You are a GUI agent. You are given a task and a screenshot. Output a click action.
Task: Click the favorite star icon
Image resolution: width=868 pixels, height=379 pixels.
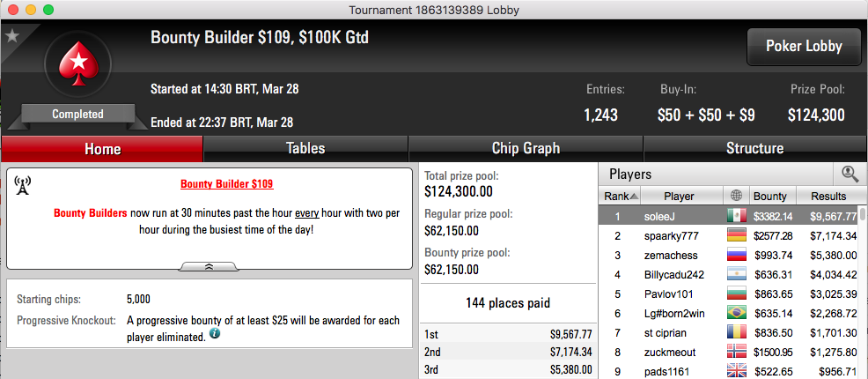pyautogui.click(x=11, y=36)
